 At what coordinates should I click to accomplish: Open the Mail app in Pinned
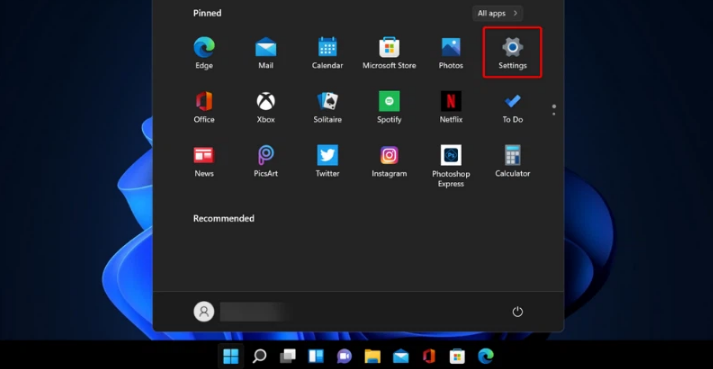(x=266, y=53)
